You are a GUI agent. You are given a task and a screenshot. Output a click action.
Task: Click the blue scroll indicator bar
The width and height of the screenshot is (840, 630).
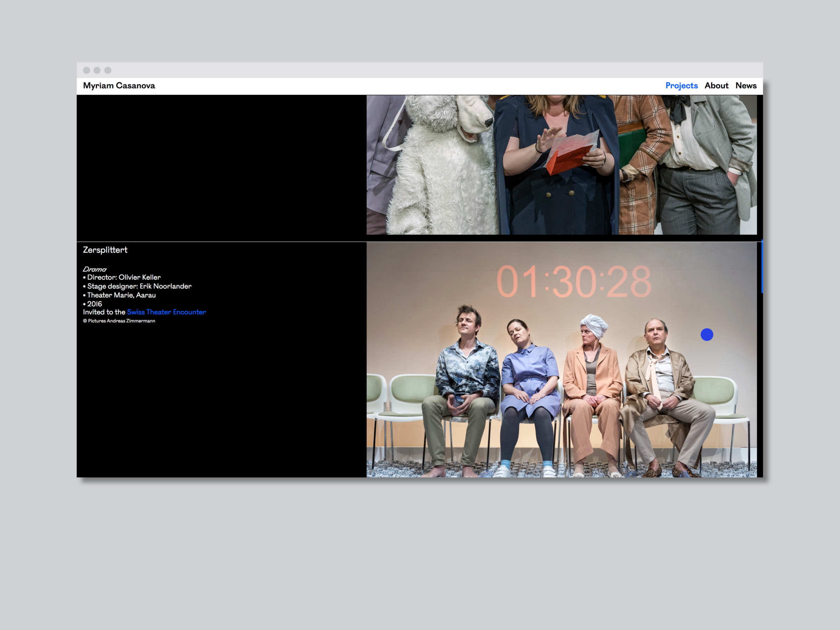[762, 267]
